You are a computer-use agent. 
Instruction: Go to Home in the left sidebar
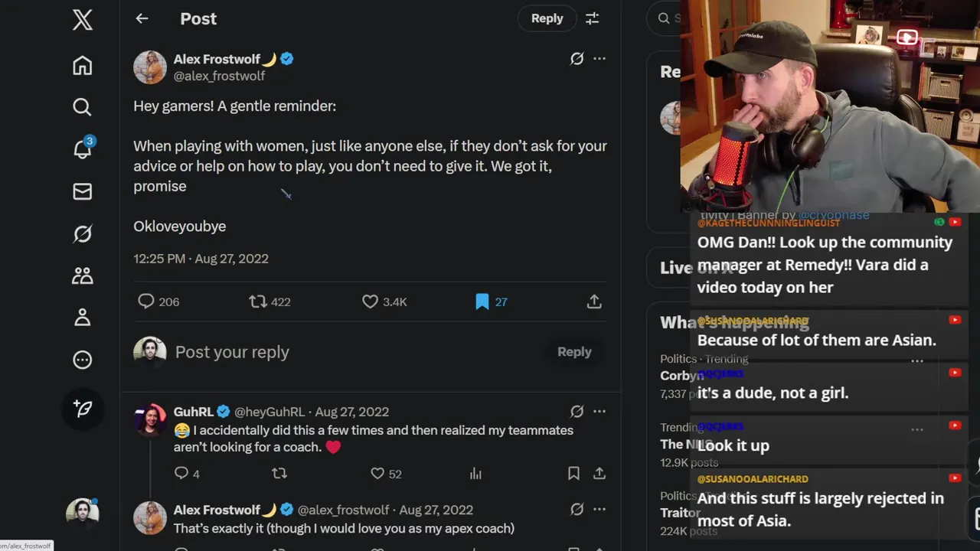click(83, 65)
